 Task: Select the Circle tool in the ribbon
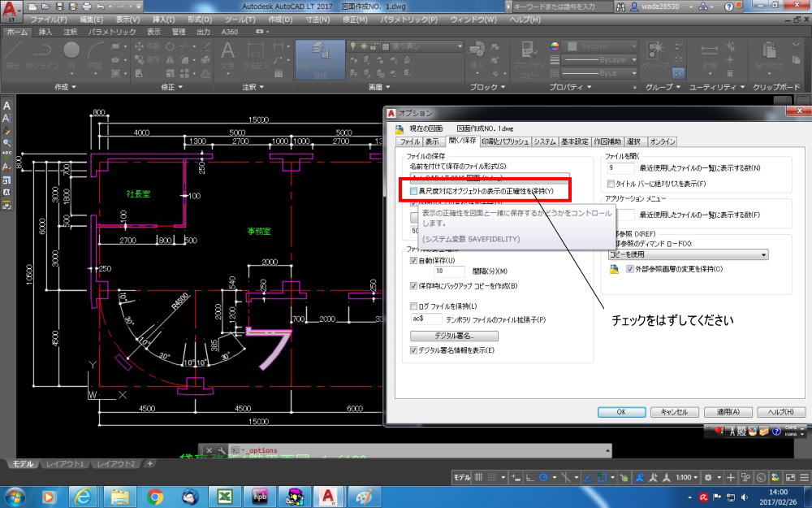71,56
